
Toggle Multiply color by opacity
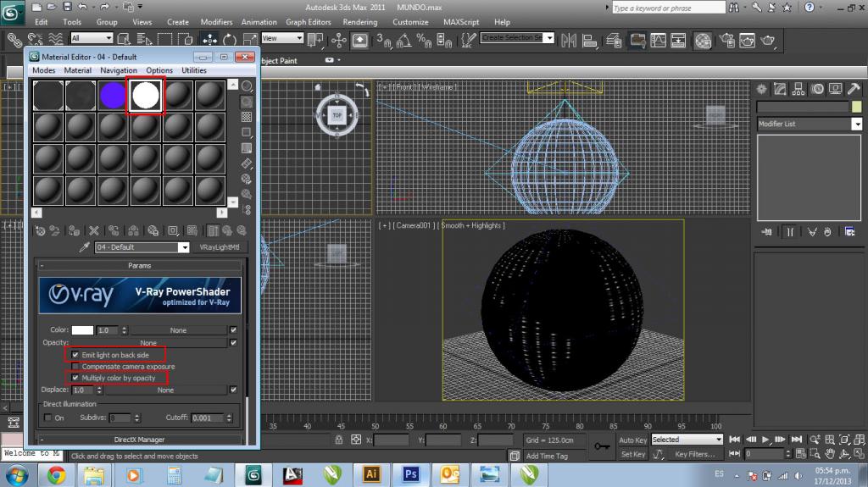tap(75, 378)
